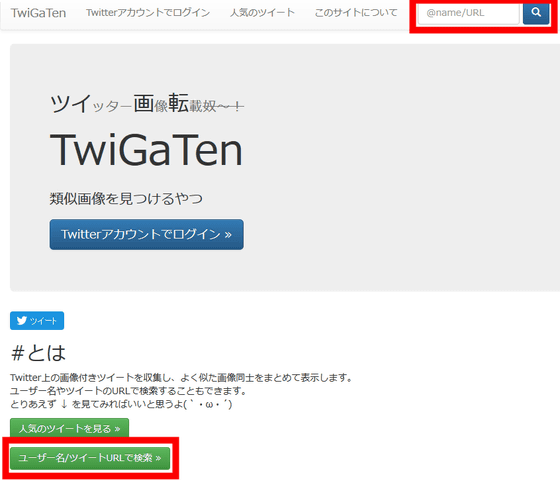This screenshot has height=481, width=560.
Task: Click the line starting Twitter上の画像付きツイート
Action: click(x=181, y=377)
